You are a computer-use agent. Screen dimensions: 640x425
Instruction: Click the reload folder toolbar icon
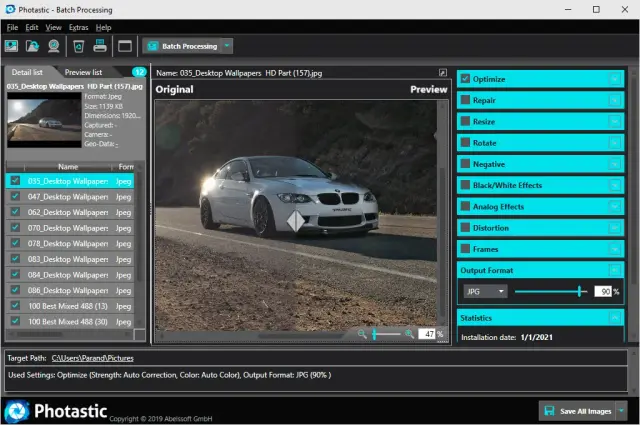pos(32,46)
